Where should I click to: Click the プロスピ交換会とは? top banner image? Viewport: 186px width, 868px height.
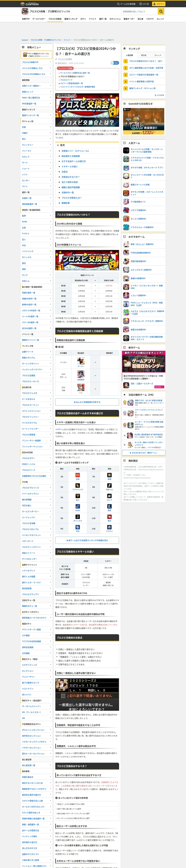coord(87,111)
